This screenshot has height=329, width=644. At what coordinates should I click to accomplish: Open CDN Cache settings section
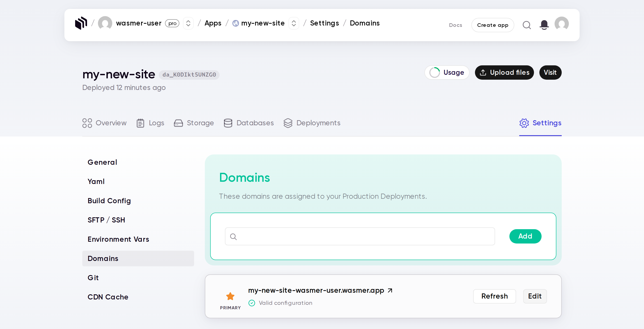(138, 297)
